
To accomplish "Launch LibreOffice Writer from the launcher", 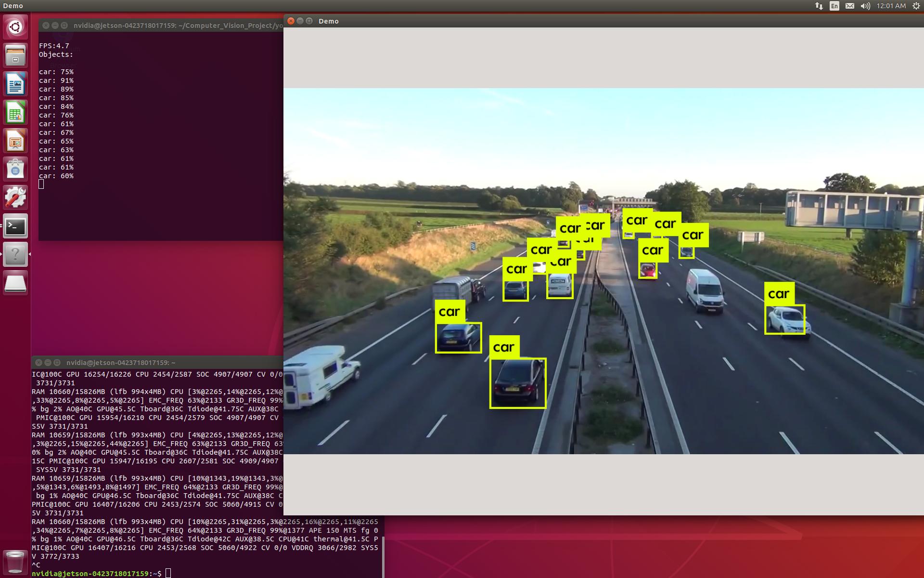I will point(15,84).
